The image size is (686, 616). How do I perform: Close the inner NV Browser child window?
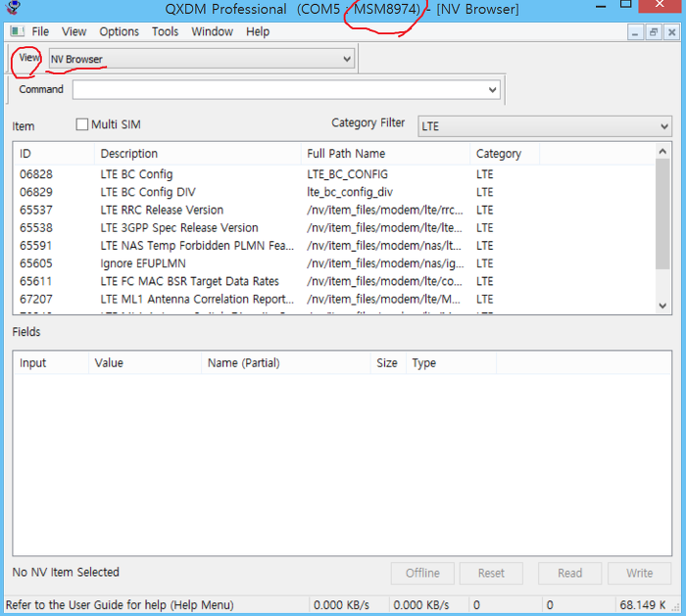(x=671, y=32)
